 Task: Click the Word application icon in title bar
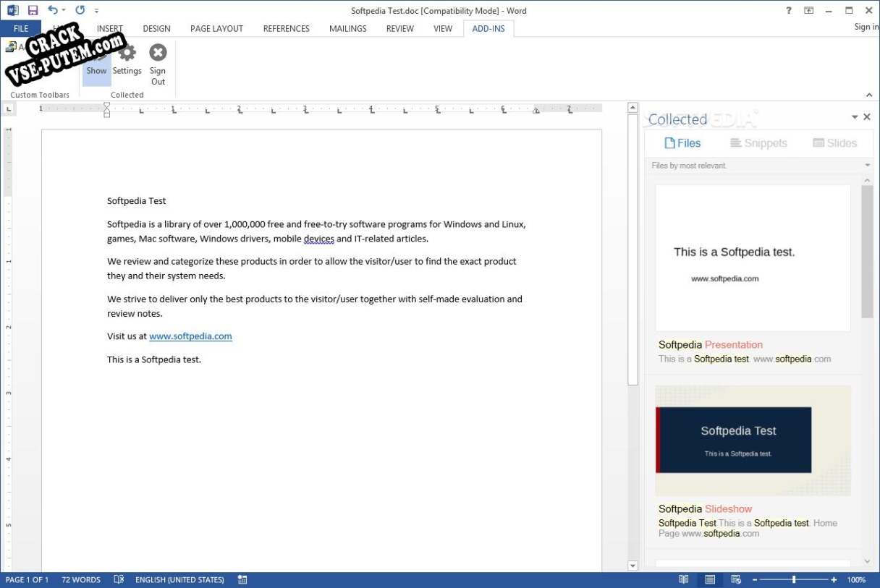click(13, 10)
